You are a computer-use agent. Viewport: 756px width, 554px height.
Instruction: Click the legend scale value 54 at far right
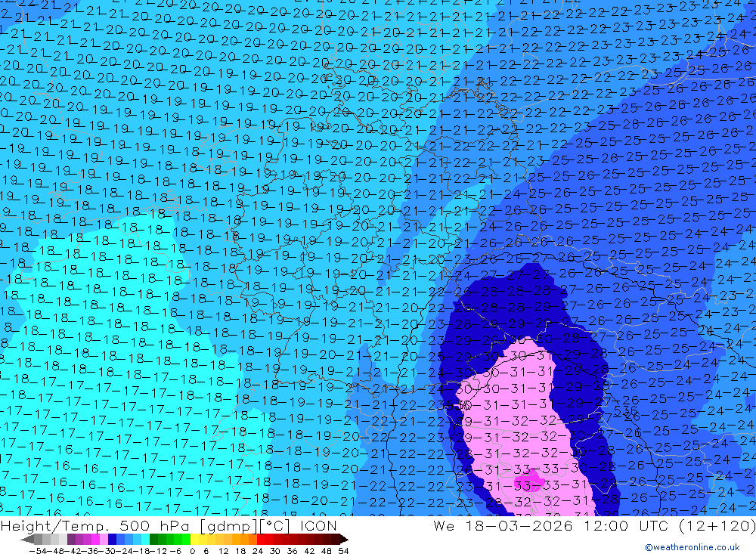[x=343, y=551]
